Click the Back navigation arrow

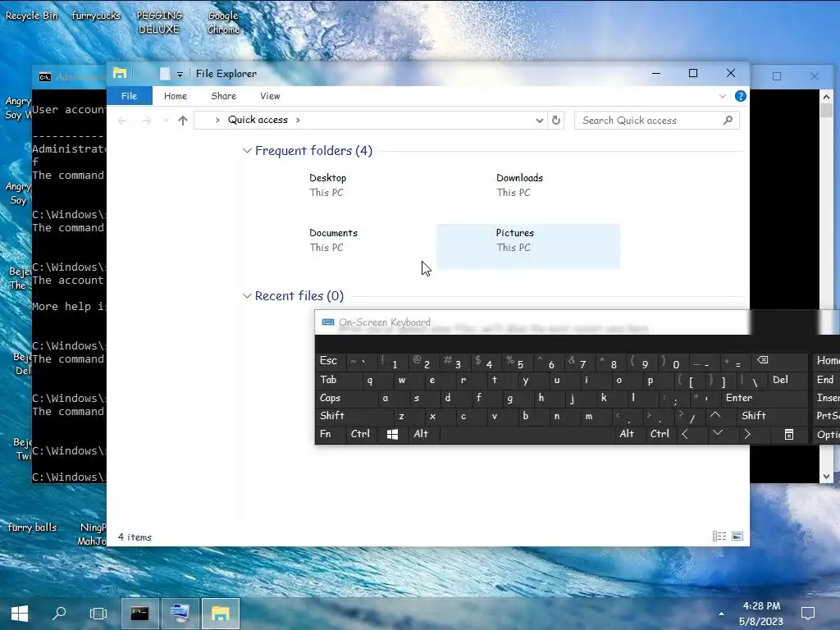click(122, 120)
